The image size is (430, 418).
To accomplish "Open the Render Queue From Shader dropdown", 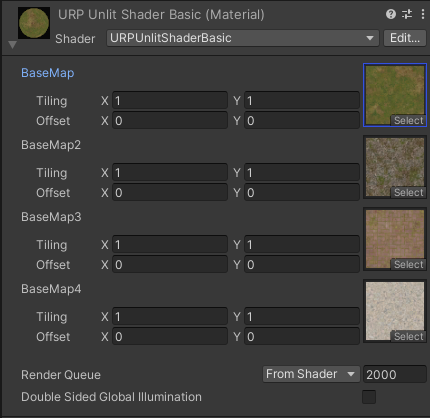I will point(311,374).
